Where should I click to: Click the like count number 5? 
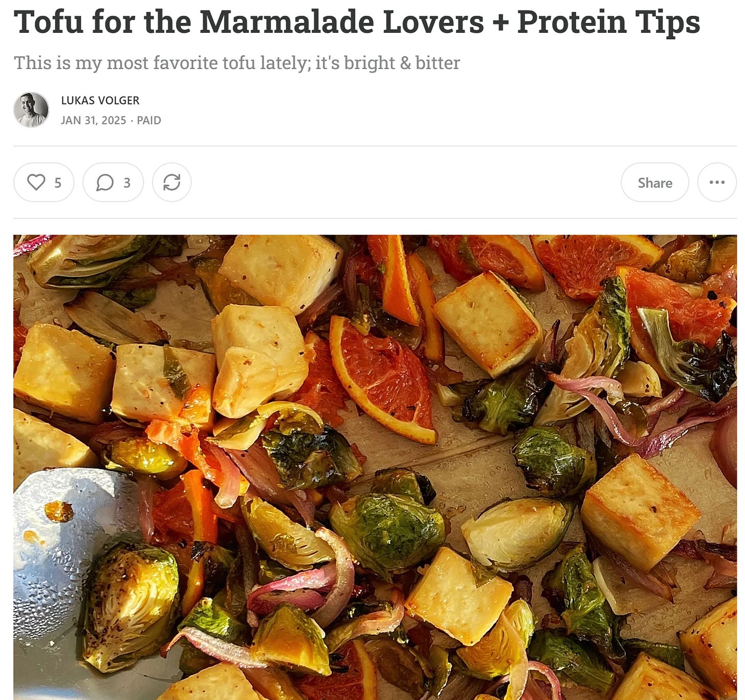point(58,183)
